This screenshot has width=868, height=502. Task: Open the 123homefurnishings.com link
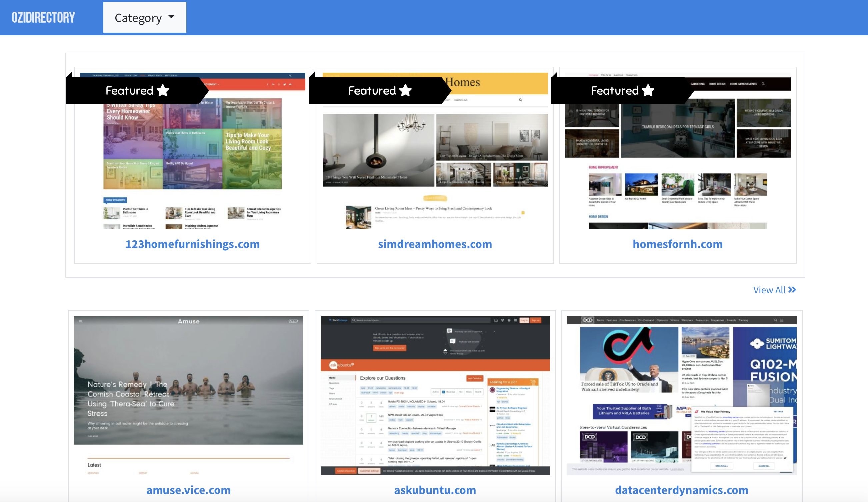[192, 244]
